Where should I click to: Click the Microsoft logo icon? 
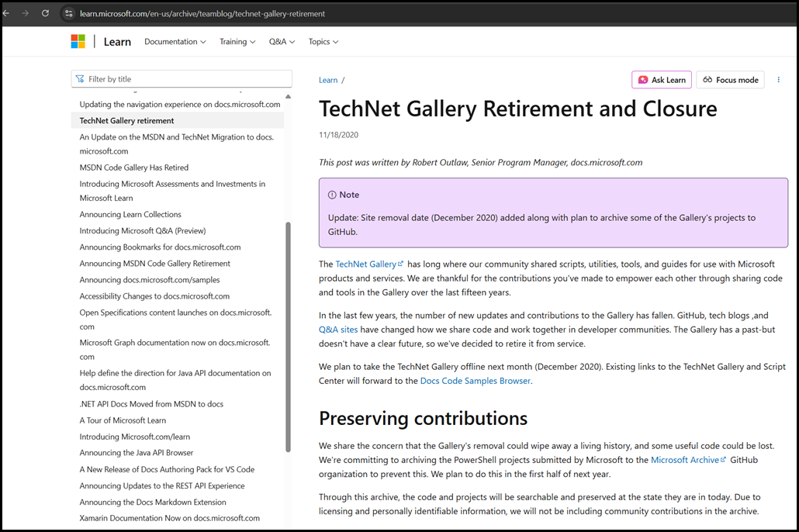78,42
